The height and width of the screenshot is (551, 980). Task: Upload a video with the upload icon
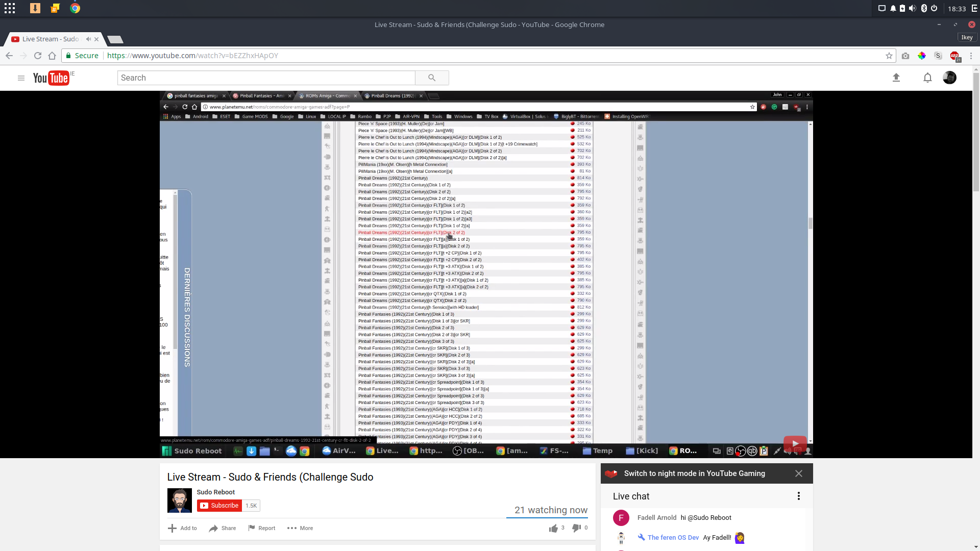(x=896, y=78)
